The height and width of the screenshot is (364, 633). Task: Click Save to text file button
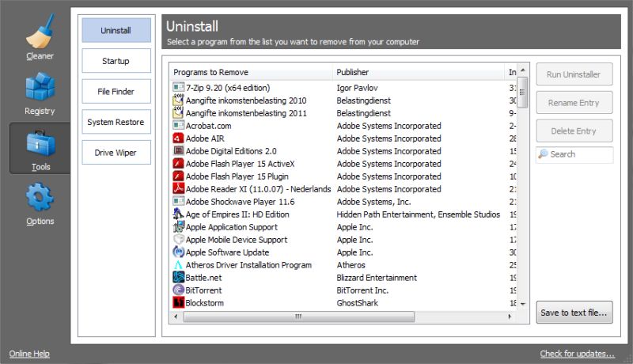tap(574, 313)
